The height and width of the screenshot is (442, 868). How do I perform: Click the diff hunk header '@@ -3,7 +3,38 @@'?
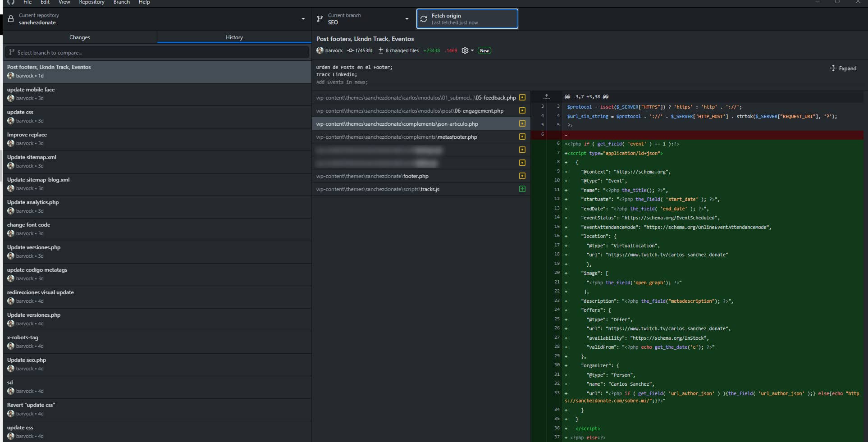[586, 97]
